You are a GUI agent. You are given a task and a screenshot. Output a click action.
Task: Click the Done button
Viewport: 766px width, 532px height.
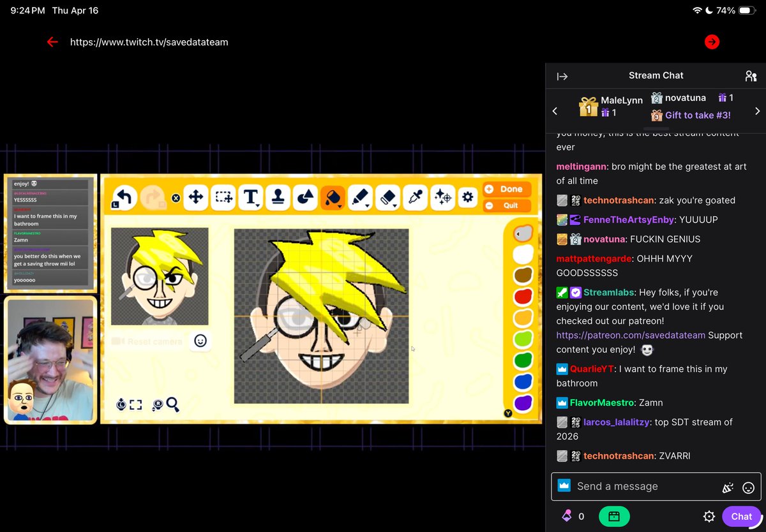click(x=507, y=189)
